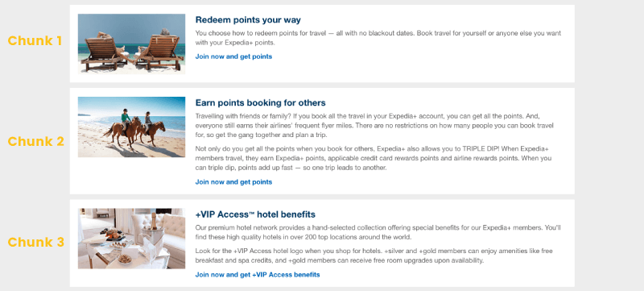
Task: Click the yellow 'Chunk 3' label
Action: tap(36, 242)
